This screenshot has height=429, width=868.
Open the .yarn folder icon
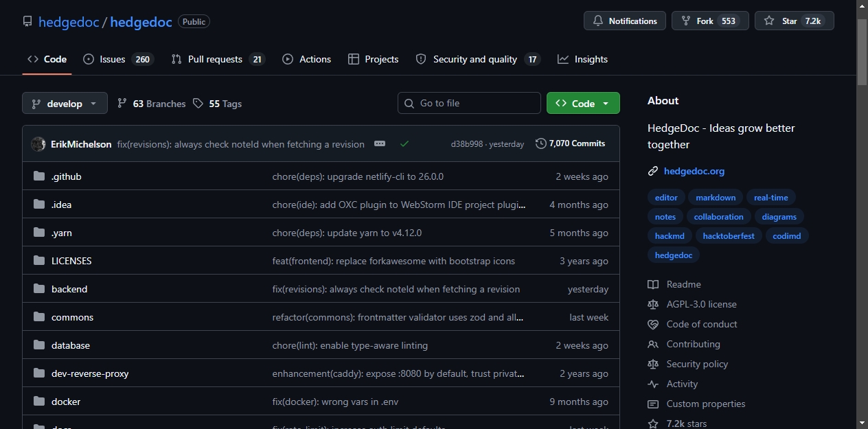point(39,233)
